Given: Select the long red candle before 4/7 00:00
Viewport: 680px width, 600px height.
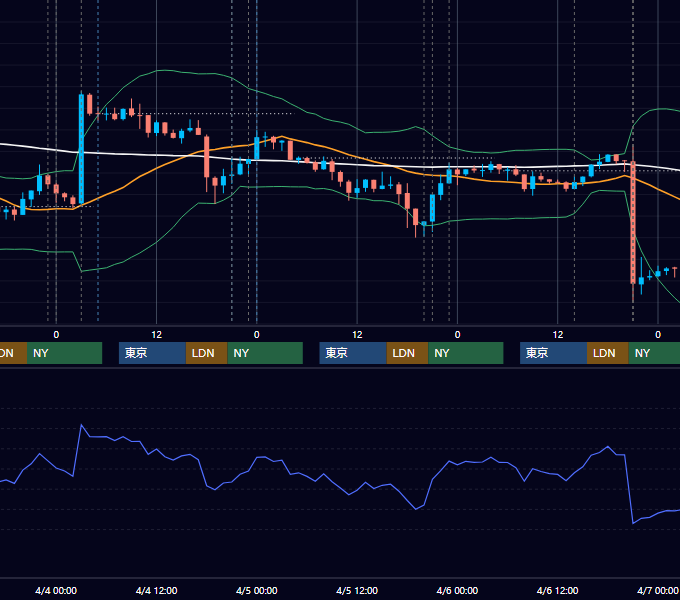Looking at the screenshot, I should pos(633,223).
